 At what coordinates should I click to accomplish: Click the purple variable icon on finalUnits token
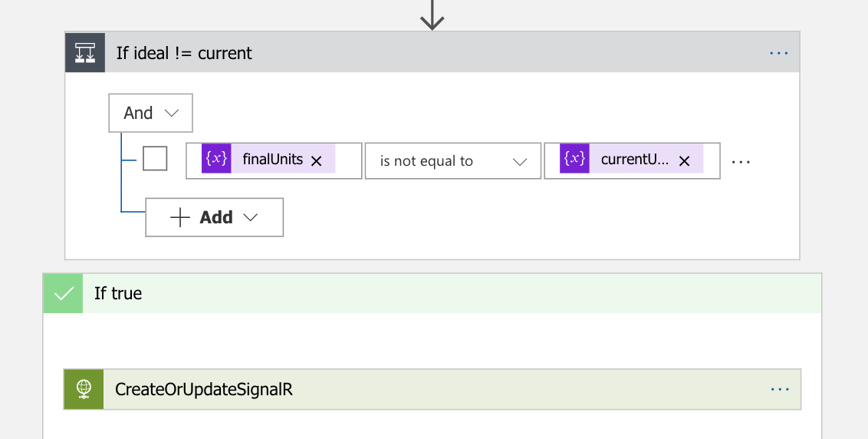pos(216,159)
